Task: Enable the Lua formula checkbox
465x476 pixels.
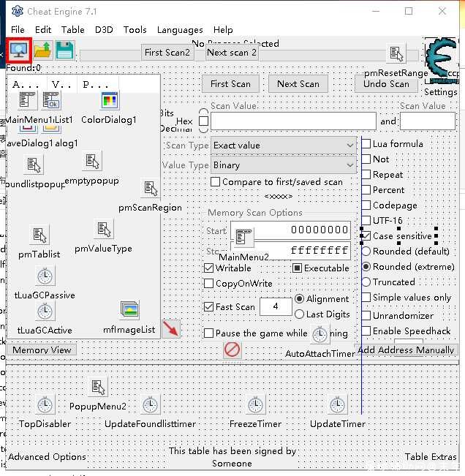Action: coord(366,143)
